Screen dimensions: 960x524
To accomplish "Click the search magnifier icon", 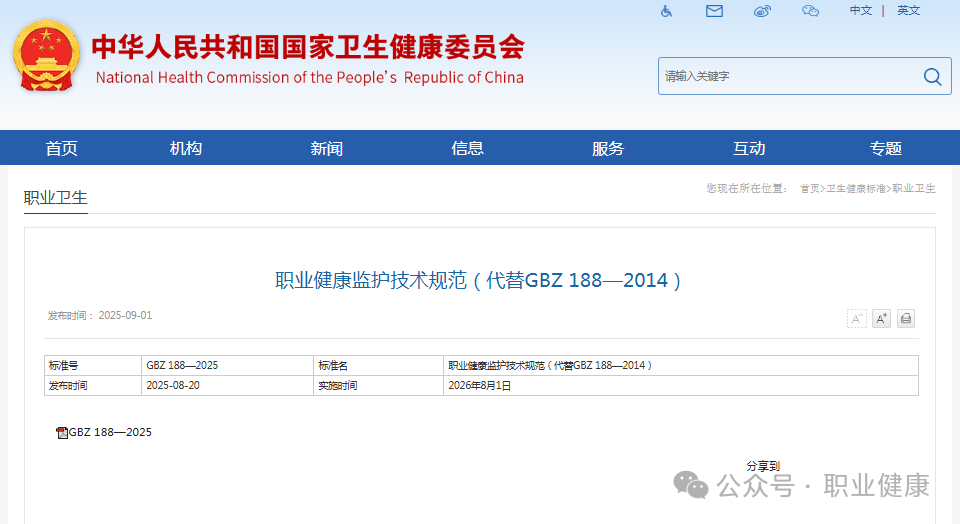I will (932, 76).
